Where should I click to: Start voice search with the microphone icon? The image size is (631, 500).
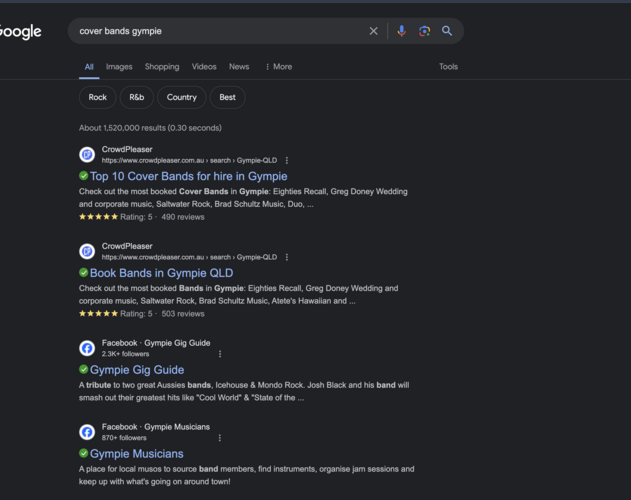click(401, 31)
